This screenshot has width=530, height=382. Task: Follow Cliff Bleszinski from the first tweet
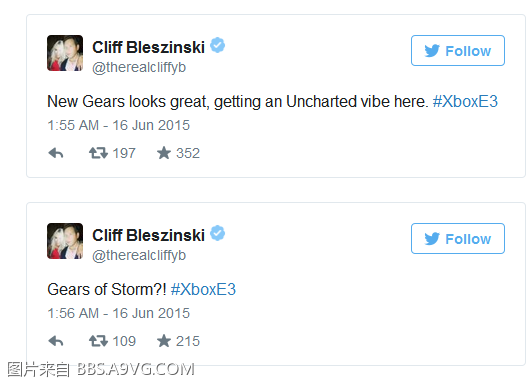pos(458,50)
